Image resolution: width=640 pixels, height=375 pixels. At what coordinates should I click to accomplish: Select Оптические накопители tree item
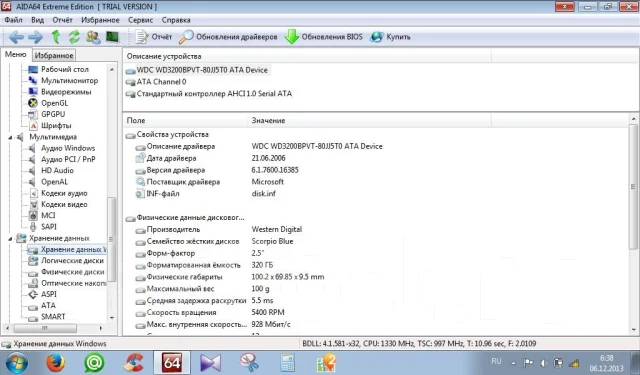[73, 283]
